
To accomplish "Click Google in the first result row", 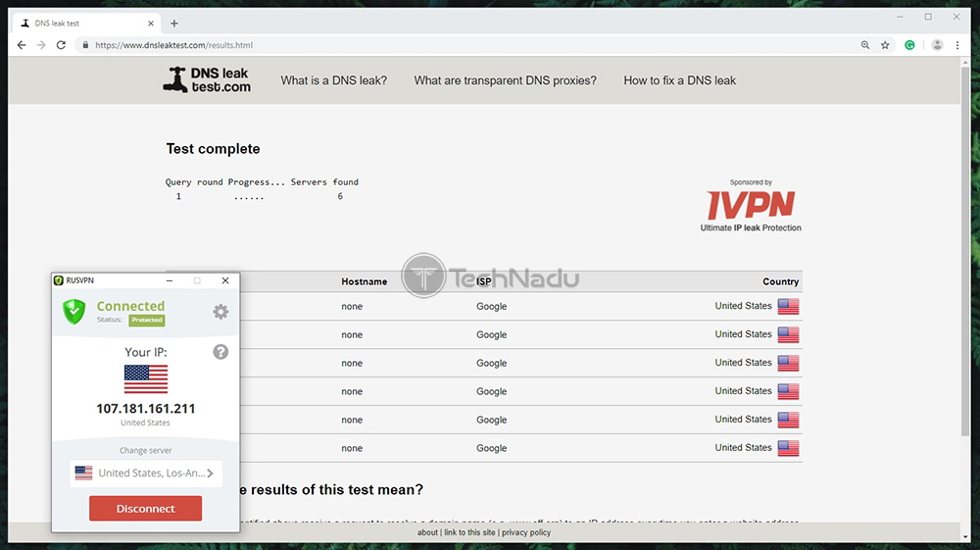I will [x=491, y=306].
